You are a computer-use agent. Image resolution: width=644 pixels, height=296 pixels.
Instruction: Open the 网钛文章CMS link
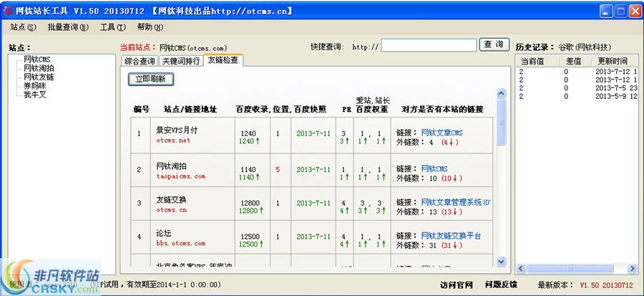[442, 133]
